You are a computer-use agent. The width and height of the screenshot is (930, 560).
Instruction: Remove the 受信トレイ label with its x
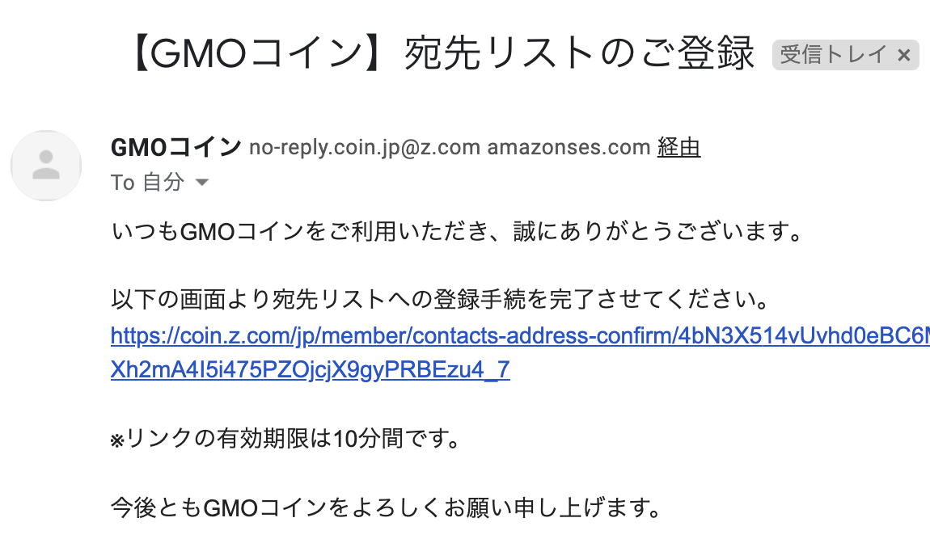[x=903, y=54]
